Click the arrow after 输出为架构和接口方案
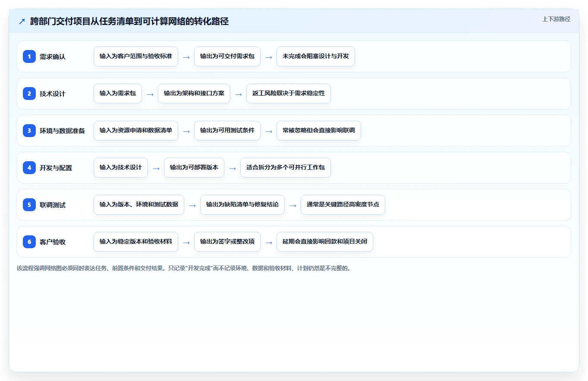 point(239,94)
